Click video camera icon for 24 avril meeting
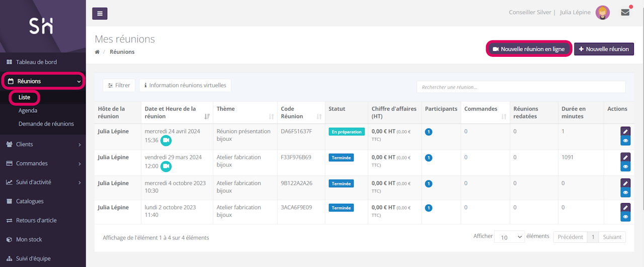Viewport: 644px width, 267px height. [x=166, y=140]
